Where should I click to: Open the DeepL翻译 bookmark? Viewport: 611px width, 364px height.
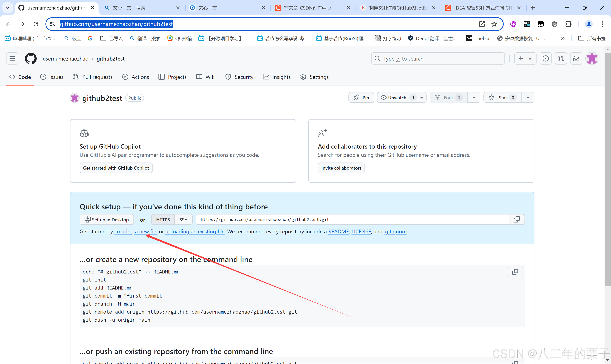432,38
